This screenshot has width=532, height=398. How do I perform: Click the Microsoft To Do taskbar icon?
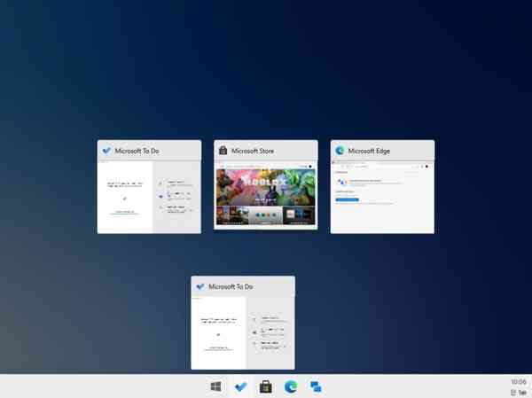click(240, 386)
